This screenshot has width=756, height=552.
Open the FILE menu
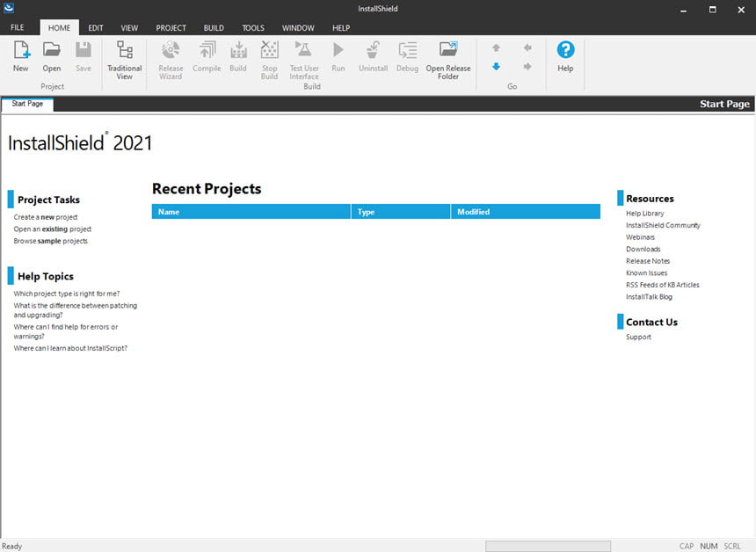18,27
